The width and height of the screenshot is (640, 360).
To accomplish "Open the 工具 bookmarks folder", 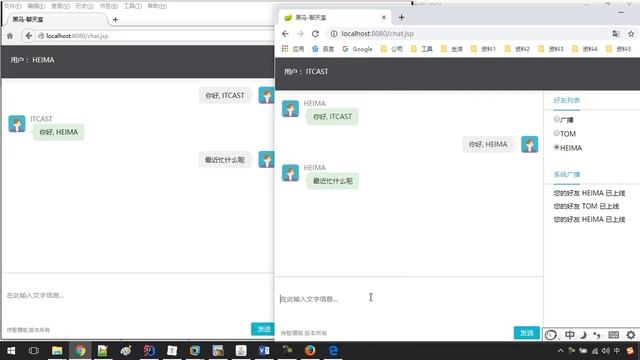I will [422, 49].
